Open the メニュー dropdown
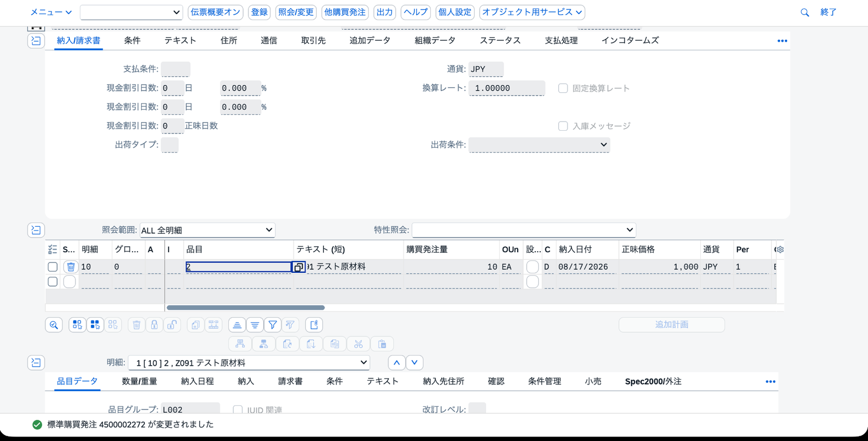The height and width of the screenshot is (441, 868). tap(50, 12)
